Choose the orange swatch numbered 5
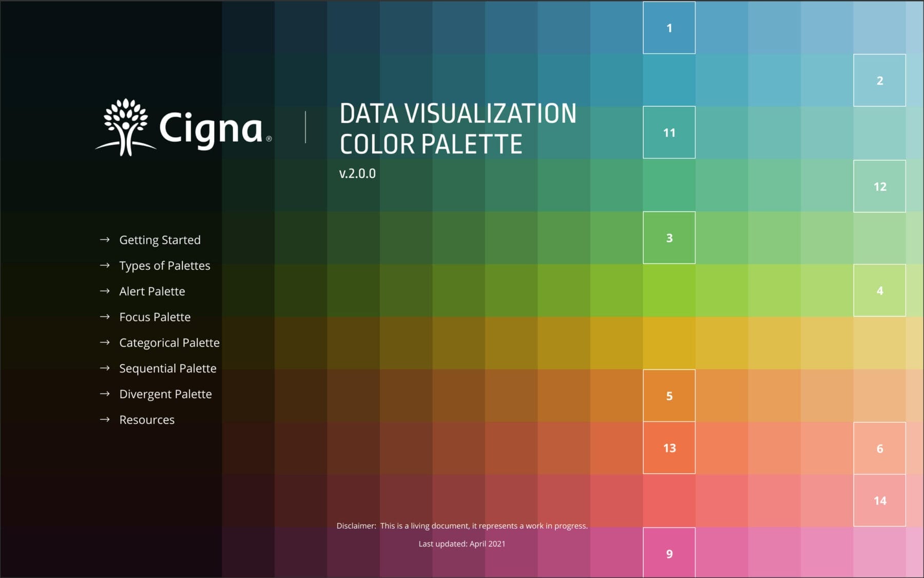The height and width of the screenshot is (578, 924). 669,396
